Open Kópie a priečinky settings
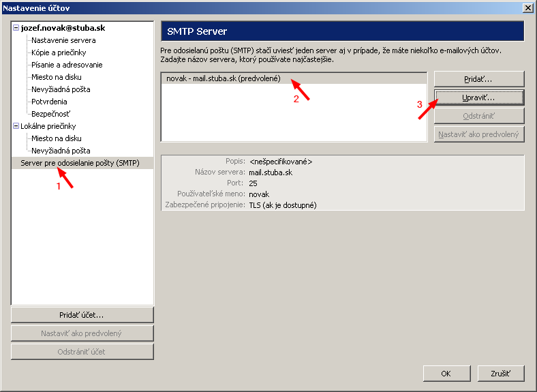The image size is (537, 392). pos(59,52)
